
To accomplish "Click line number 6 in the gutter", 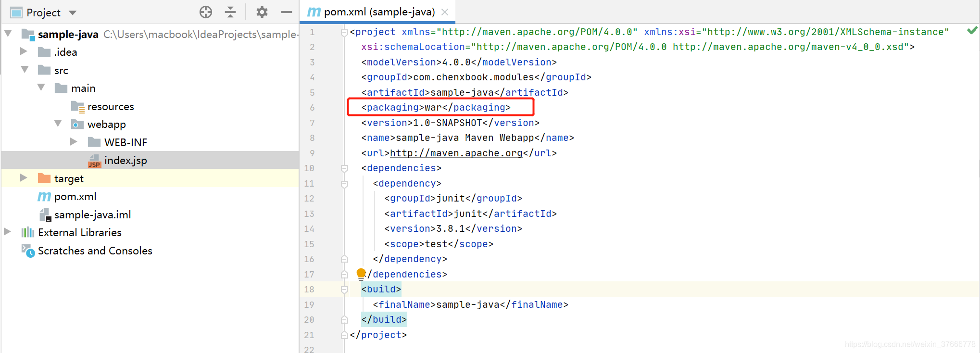I will [x=312, y=108].
